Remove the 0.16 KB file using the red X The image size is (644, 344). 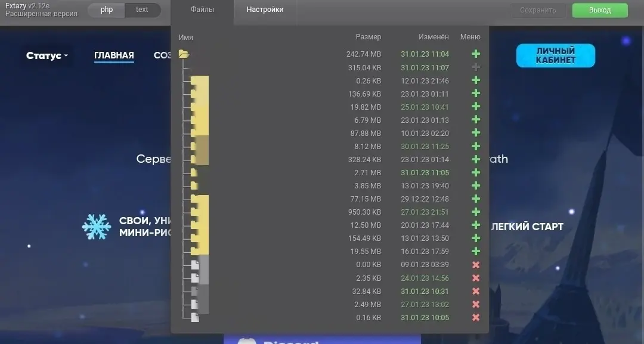pos(476,317)
